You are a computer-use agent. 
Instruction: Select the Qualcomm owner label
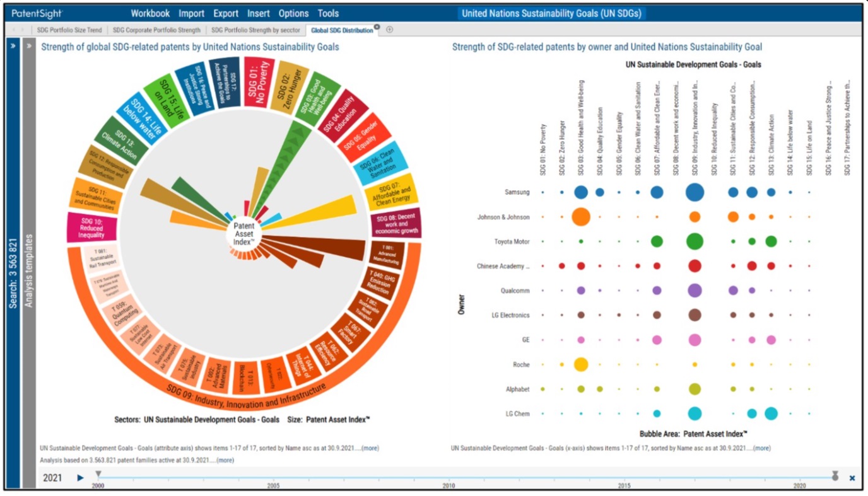tap(515, 291)
